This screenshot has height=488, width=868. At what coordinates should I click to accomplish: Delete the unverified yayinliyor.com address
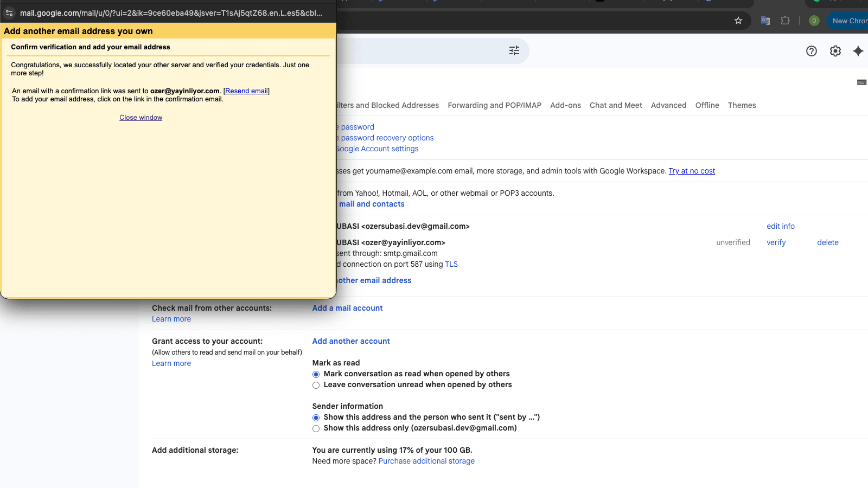point(827,242)
